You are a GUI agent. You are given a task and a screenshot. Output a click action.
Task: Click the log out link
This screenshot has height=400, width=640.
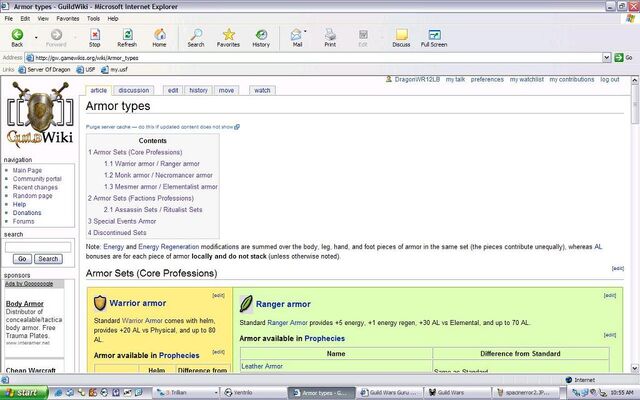(609, 79)
